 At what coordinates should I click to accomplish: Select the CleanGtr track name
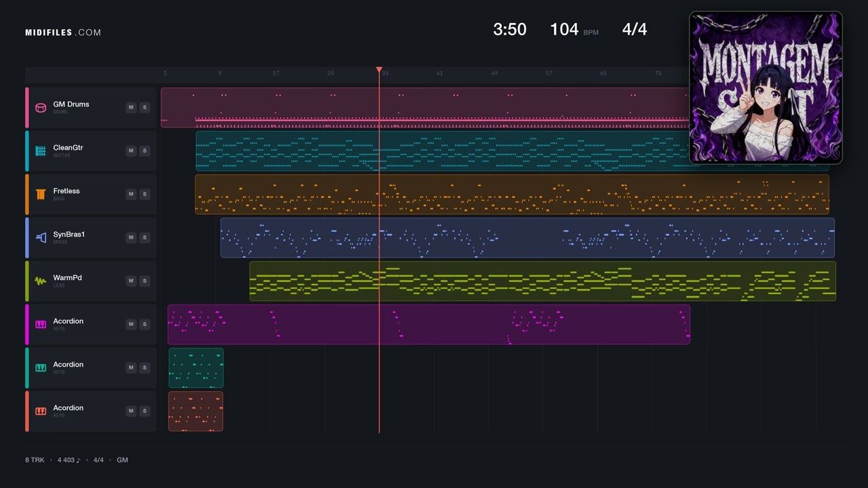tap(68, 148)
